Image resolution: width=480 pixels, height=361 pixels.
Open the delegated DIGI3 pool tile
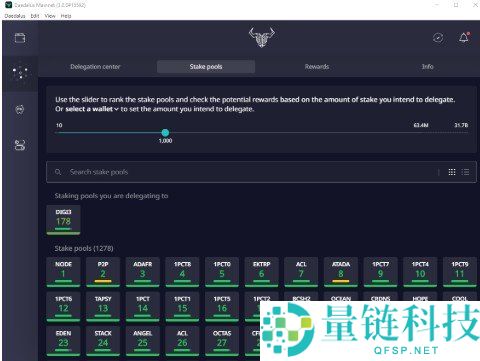(x=63, y=220)
